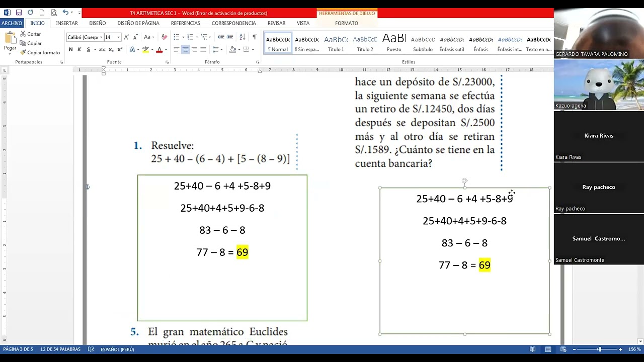Click the 156 % zoom level
644x362 pixels.
coord(634,349)
